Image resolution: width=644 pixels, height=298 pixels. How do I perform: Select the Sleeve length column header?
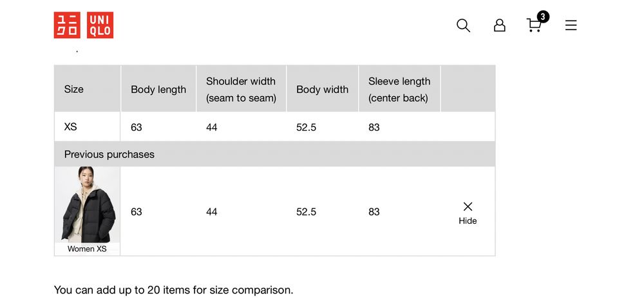click(x=399, y=90)
